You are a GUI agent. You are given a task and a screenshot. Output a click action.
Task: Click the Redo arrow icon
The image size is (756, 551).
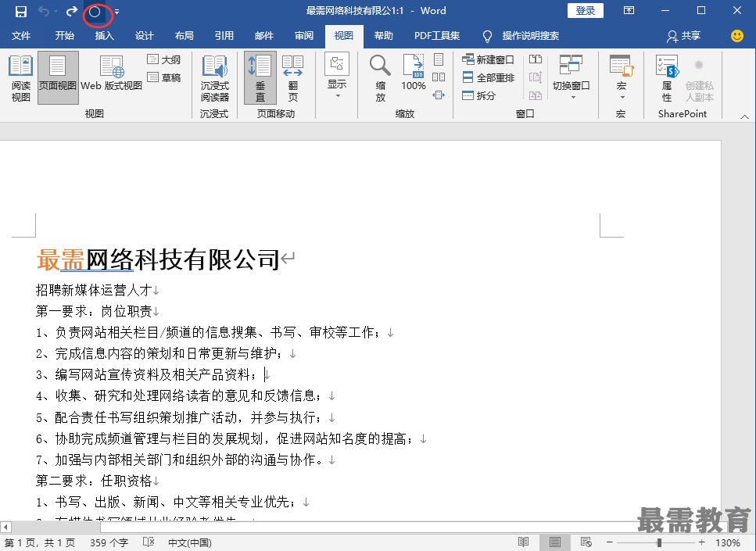point(72,11)
